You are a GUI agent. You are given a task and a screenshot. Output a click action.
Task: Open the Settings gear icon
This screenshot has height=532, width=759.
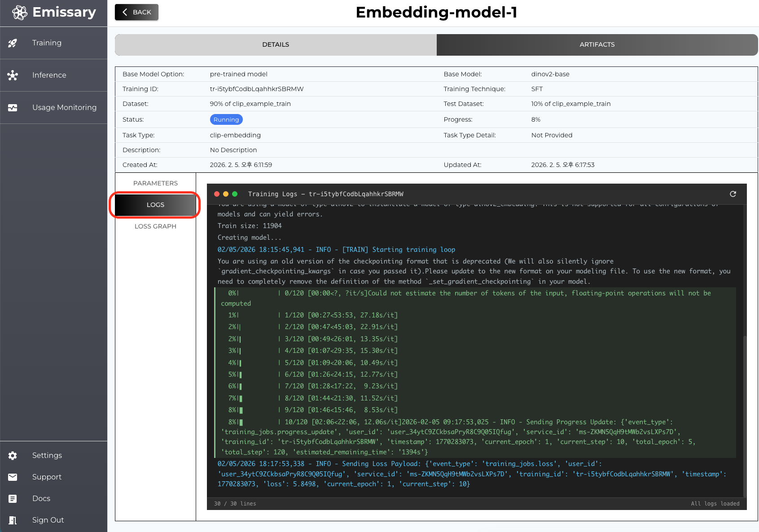click(12, 455)
